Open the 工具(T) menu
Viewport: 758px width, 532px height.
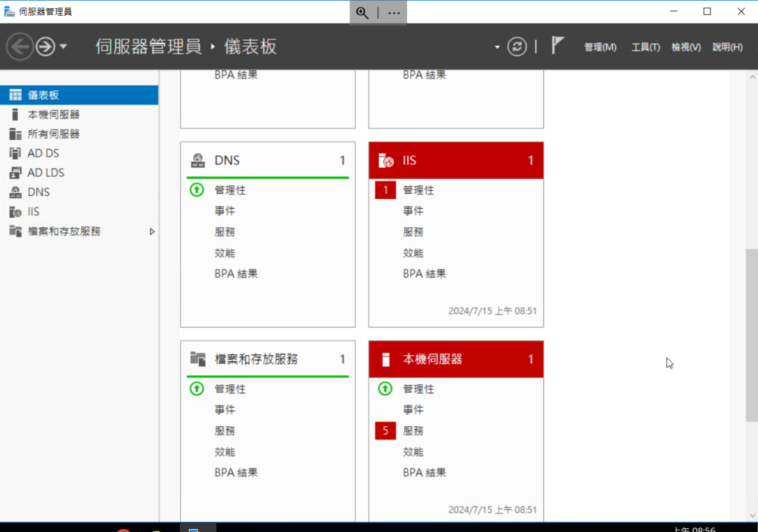[x=645, y=47]
